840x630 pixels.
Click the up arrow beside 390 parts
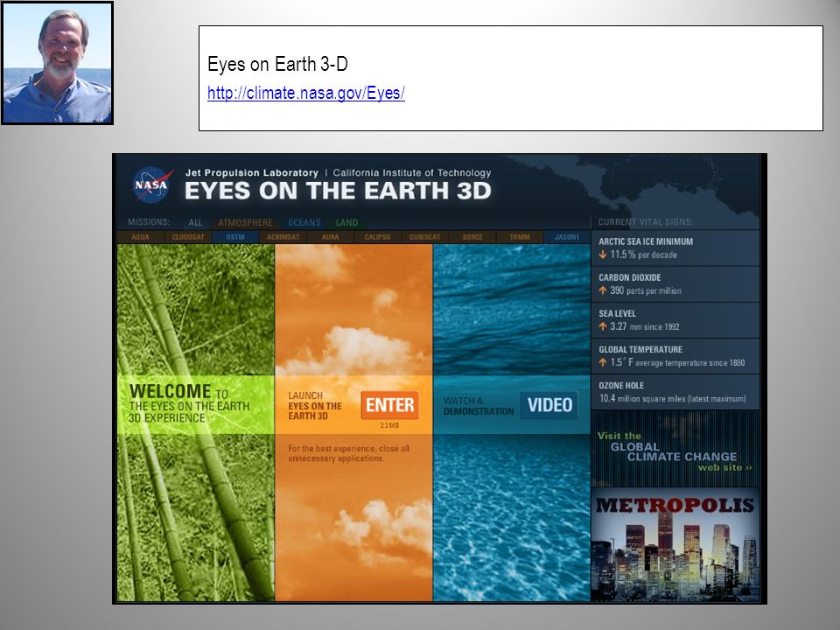tap(603, 290)
